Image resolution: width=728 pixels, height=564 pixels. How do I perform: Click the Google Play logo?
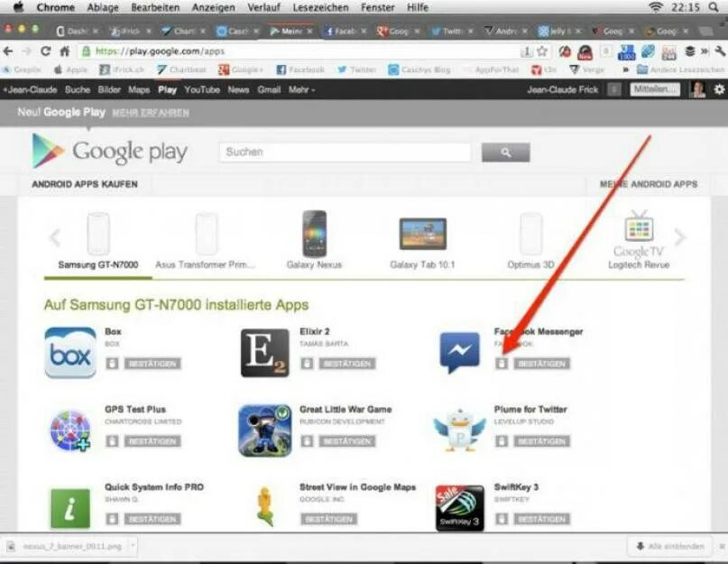click(x=109, y=151)
